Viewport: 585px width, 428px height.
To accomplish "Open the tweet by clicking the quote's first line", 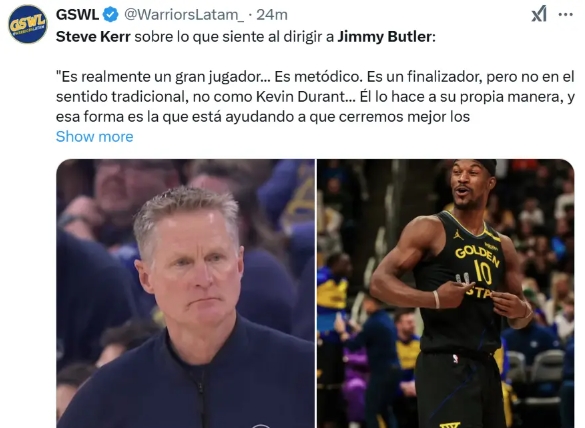I will (x=315, y=77).
